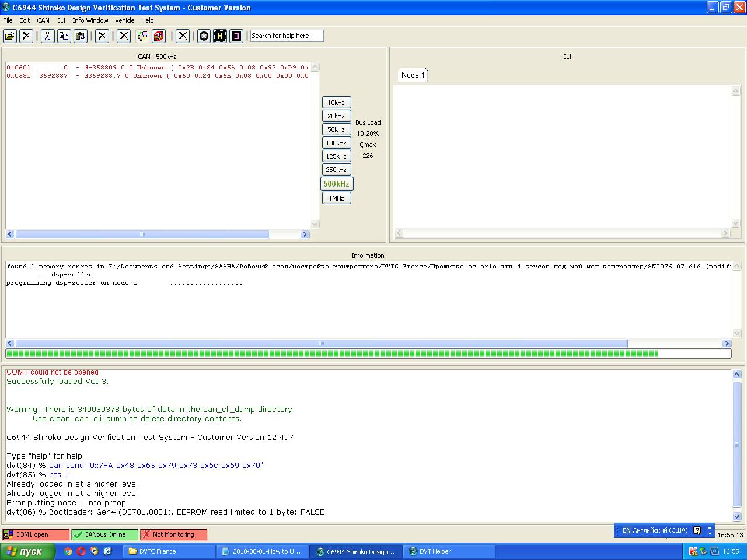Click the Search for help field
Image resolution: width=747 pixels, height=560 pixels.
click(x=287, y=36)
